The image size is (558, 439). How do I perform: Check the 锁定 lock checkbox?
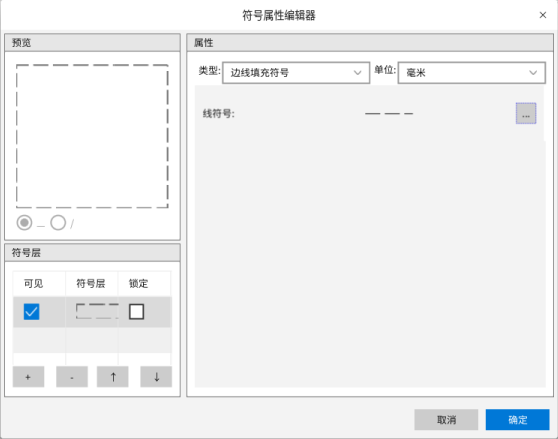(x=136, y=312)
